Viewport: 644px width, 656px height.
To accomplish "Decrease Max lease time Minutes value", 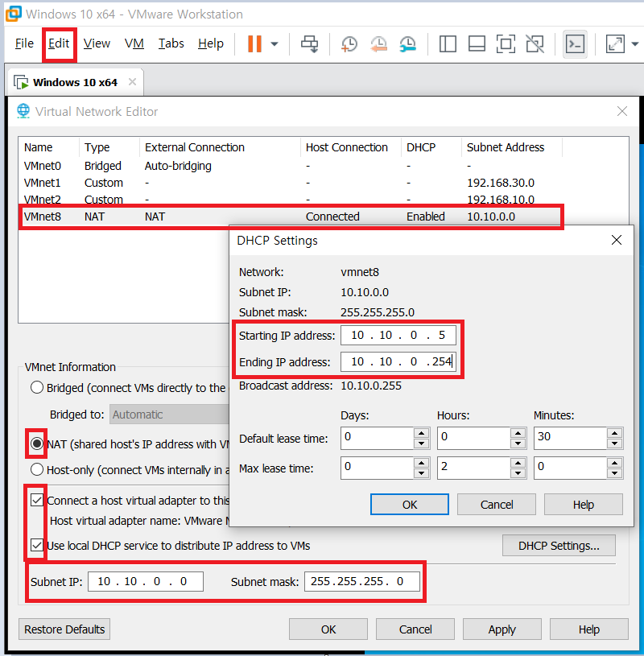I will click(x=614, y=473).
